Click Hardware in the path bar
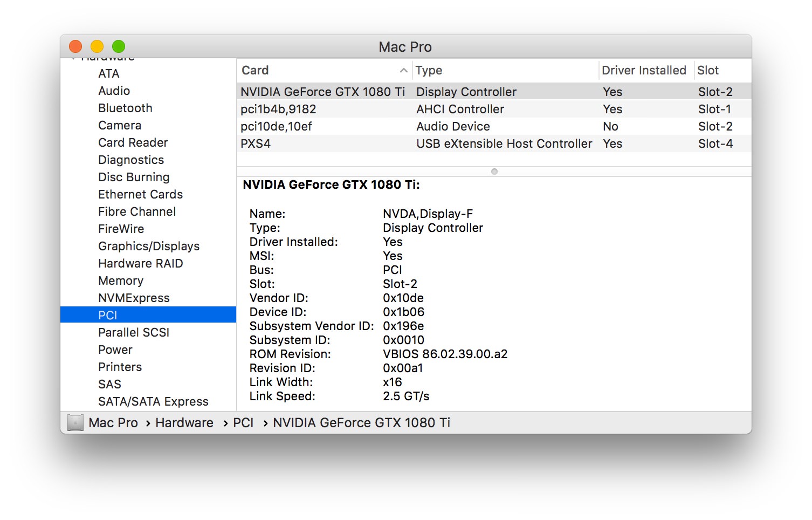Screen dimensions: 812x520 coord(184,422)
